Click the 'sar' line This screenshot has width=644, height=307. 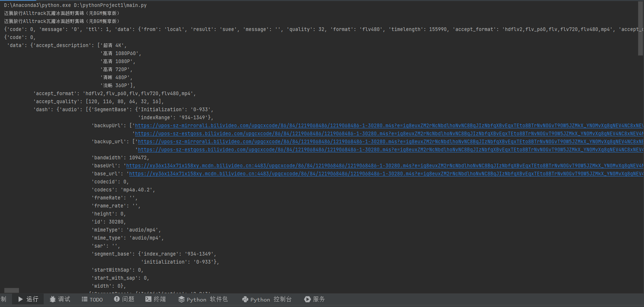tap(106, 246)
